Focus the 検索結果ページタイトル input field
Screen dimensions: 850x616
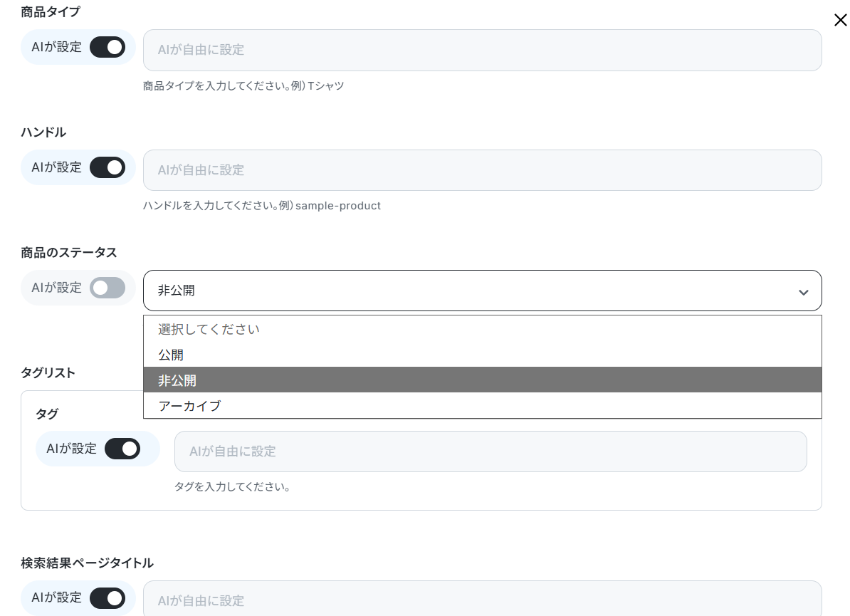tap(482, 600)
